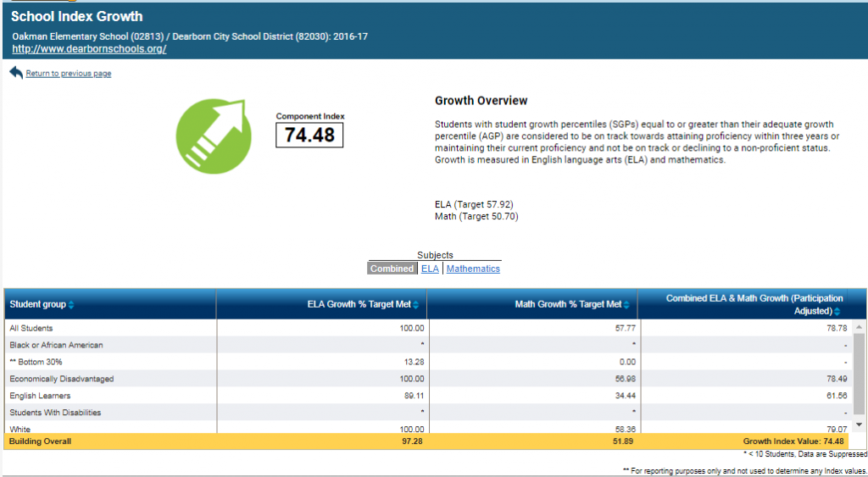The image size is (868, 477).
Task: Select the Students With Disabilities row
Action: coord(55,413)
